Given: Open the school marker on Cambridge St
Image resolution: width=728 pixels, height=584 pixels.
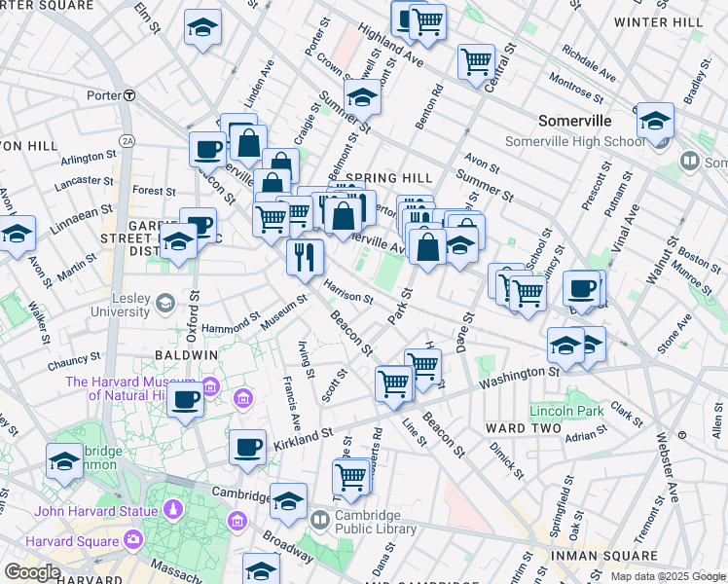Looking at the screenshot, I should tap(288, 504).
